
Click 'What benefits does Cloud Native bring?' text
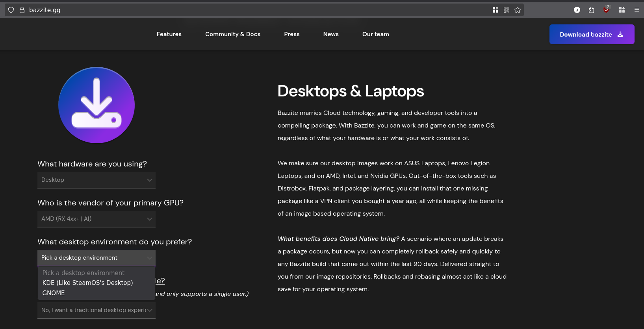tap(338, 239)
